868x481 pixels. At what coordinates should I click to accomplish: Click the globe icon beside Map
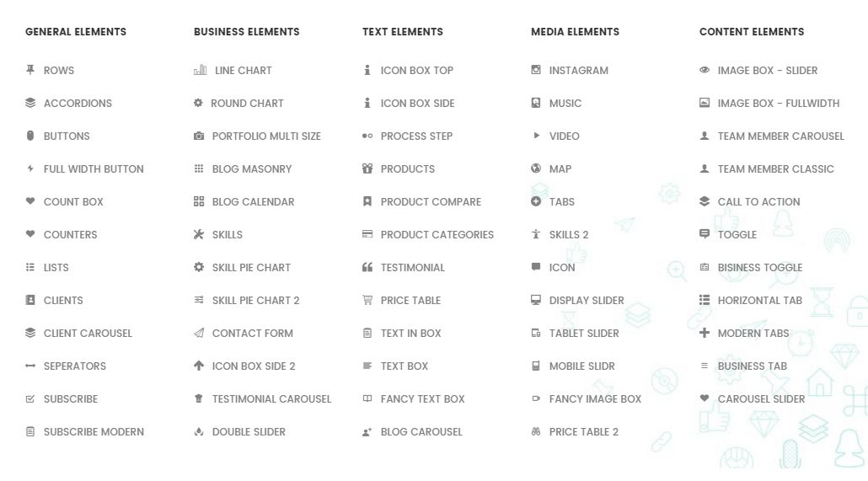[x=536, y=168]
